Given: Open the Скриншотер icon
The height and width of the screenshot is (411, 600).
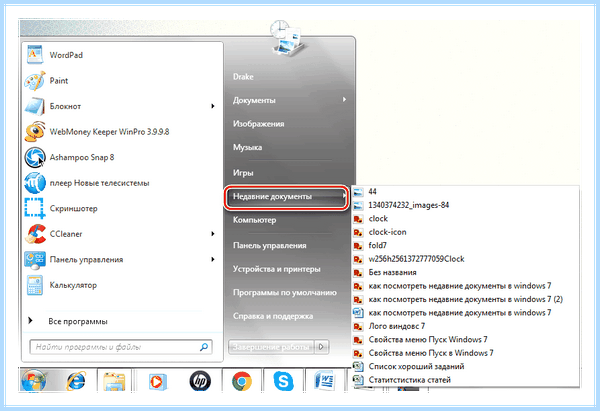Looking at the screenshot, I should 34,208.
